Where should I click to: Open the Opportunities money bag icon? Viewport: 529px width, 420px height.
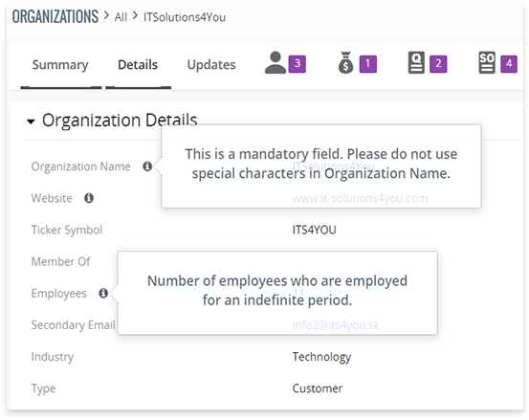tap(345, 63)
